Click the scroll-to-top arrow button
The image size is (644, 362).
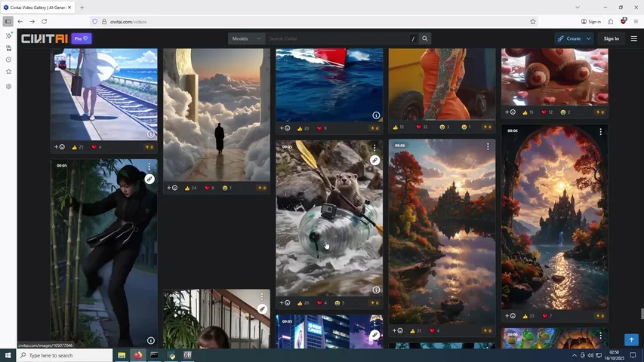[631, 340]
